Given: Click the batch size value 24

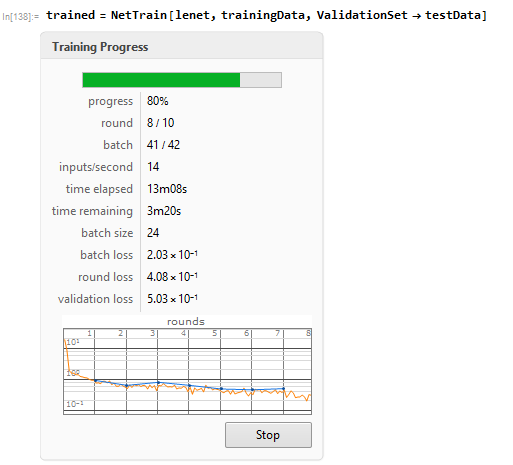Looking at the screenshot, I should [x=153, y=233].
